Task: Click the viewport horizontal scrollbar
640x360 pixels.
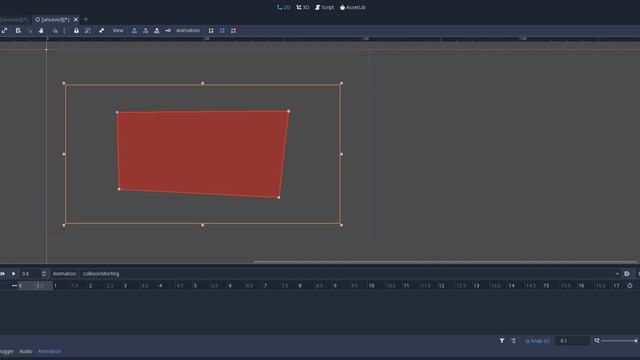Action: click(x=445, y=262)
